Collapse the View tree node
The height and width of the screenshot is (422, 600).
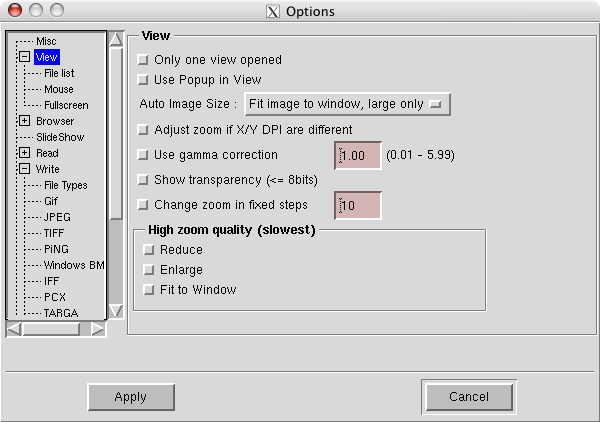[25, 58]
